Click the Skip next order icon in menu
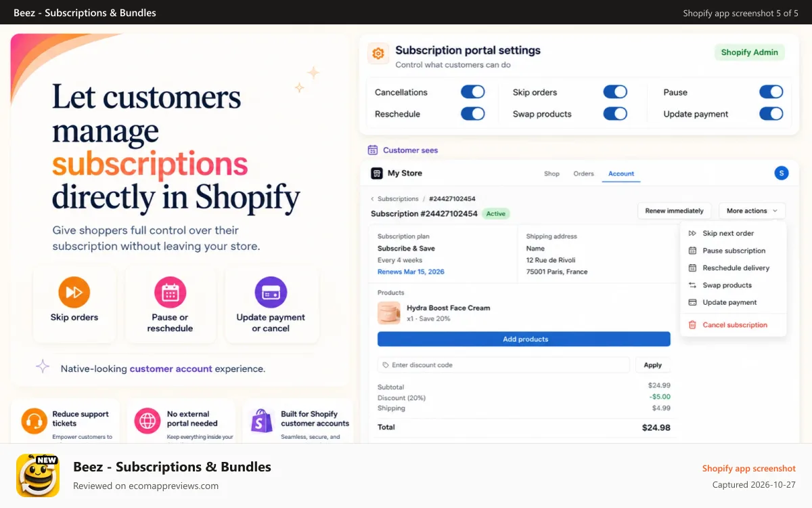This screenshot has height=508, width=812. [x=692, y=233]
